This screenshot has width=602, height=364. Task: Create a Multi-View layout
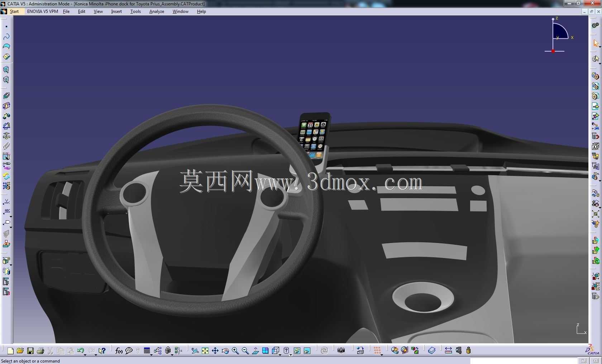265,351
